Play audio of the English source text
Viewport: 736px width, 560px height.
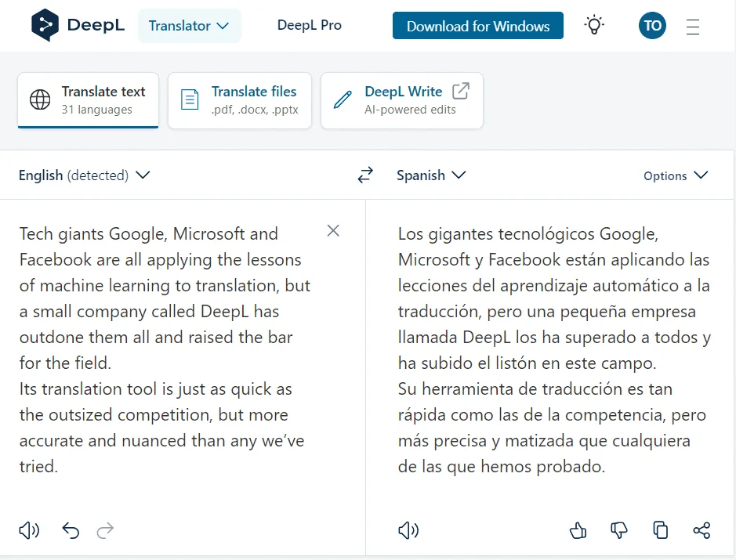point(29,530)
